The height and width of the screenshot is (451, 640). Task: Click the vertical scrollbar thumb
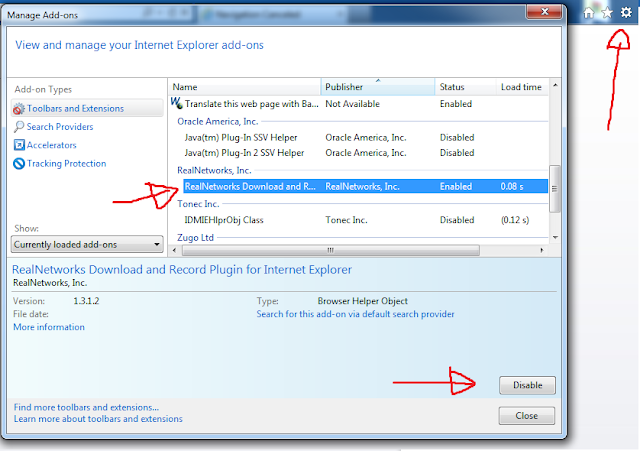click(554, 189)
